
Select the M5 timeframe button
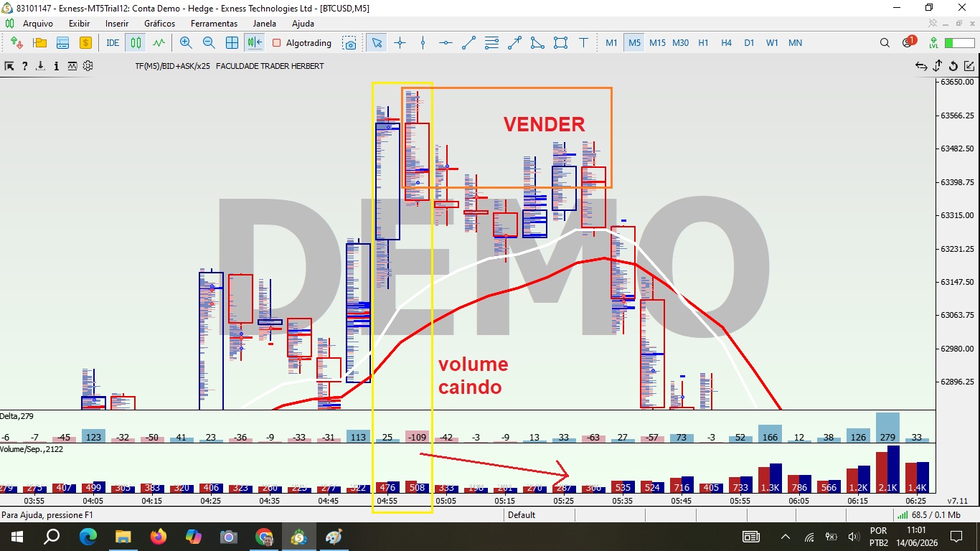634,43
